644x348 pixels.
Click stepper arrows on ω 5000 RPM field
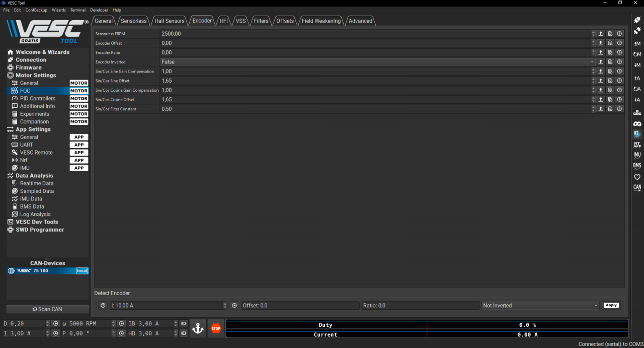114,324
